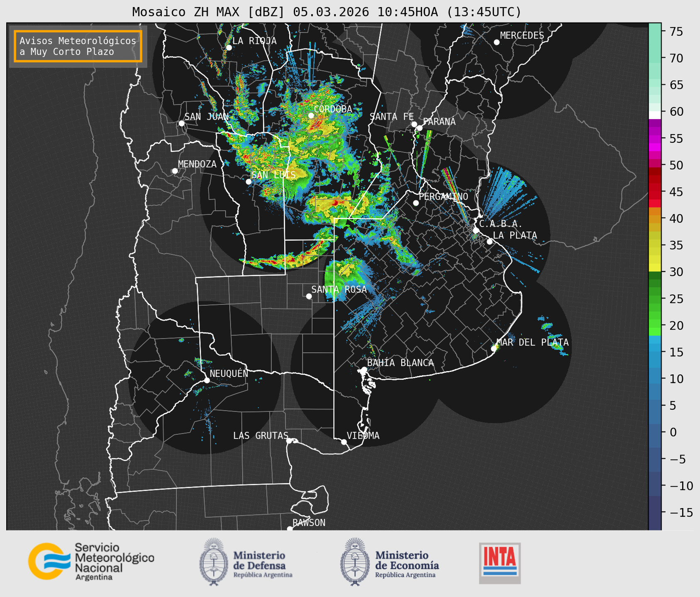Click the map title Mosaico ZH MAX
Viewport: 700px width, 597px height.
click(x=327, y=12)
